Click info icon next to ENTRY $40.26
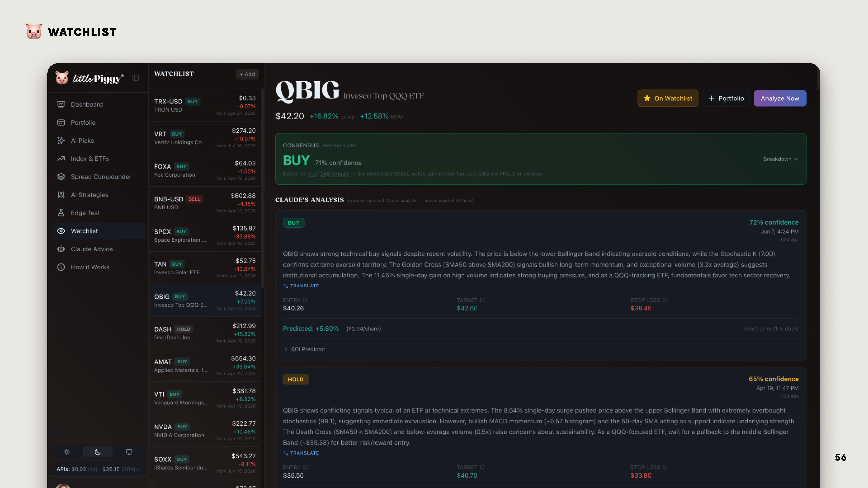Viewport: 868px width, 488px height. point(305,300)
